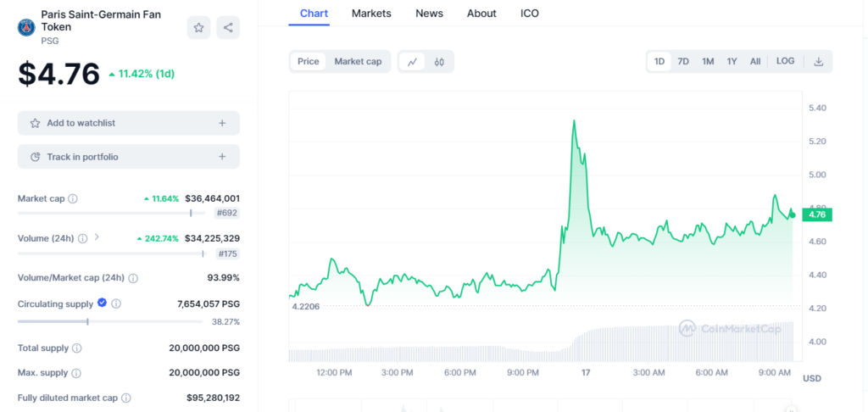Open Circulating supply info icon
868x412 pixels.
click(116, 303)
